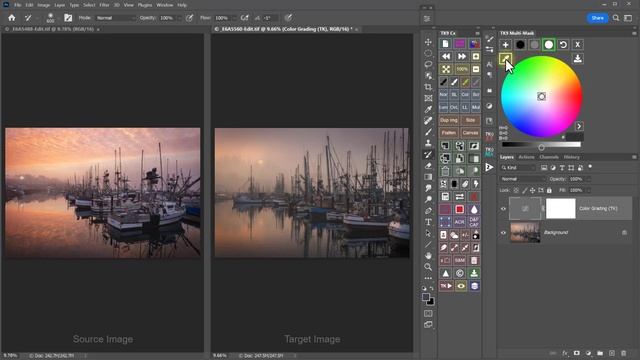Viewport: 640px width, 360px height.
Task: Click the Dup Img button in TK9 Cx
Action: tap(448, 120)
